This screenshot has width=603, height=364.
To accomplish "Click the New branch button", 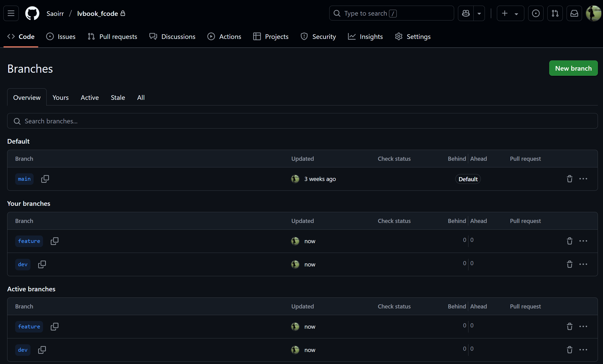I will tap(573, 68).
